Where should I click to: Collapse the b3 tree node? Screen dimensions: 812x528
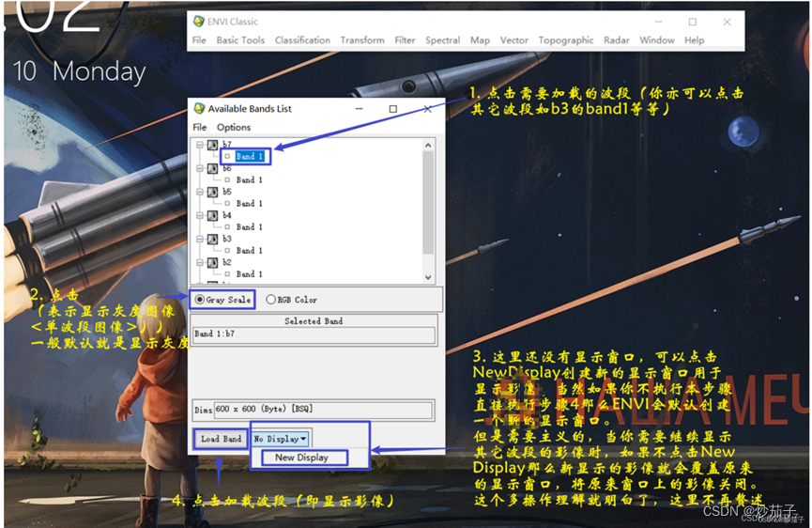pos(199,240)
